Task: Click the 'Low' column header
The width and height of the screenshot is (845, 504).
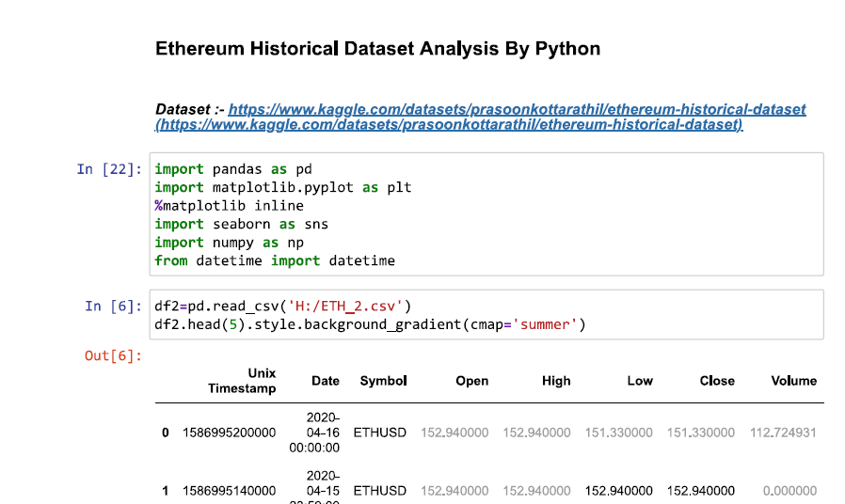Action: tap(640, 381)
